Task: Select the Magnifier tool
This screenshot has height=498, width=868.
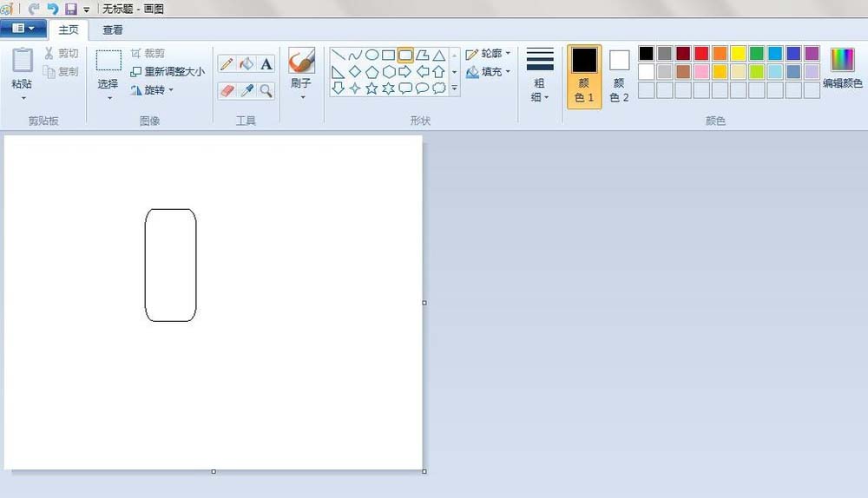Action: tap(266, 90)
